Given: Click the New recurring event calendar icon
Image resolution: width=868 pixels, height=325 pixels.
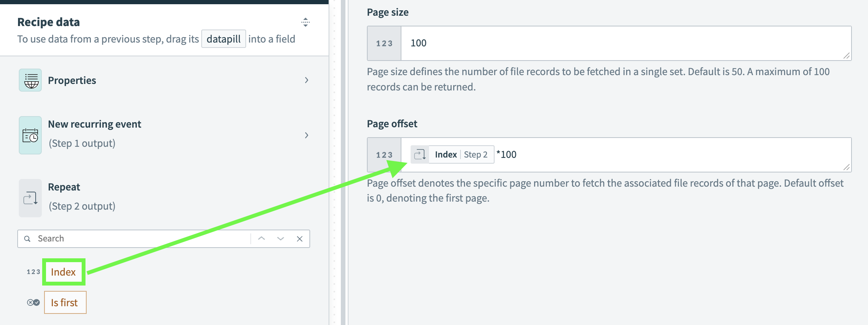Looking at the screenshot, I should 30,135.
